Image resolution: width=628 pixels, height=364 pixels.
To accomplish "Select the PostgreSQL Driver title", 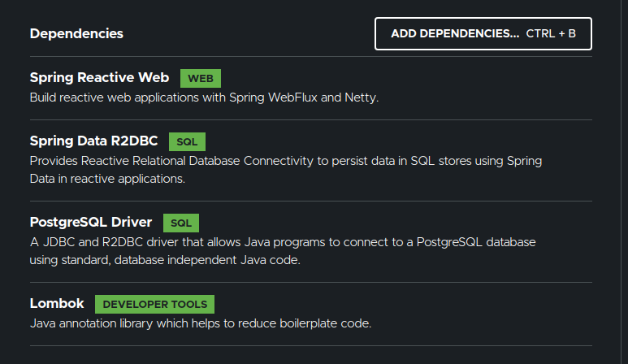I will click(x=90, y=222).
